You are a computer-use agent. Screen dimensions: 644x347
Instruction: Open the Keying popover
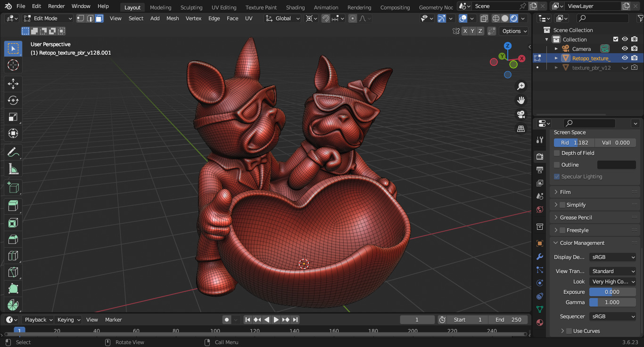69,320
